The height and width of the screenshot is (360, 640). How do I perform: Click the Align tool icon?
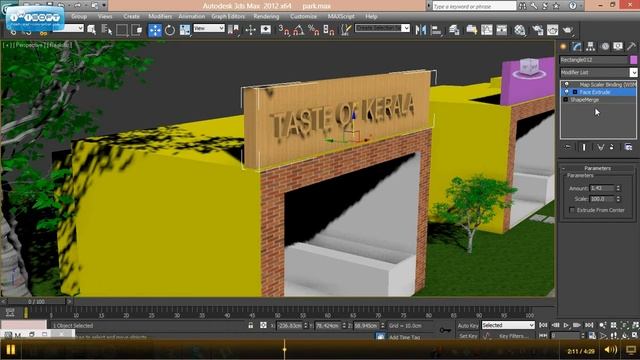[x=436, y=30]
